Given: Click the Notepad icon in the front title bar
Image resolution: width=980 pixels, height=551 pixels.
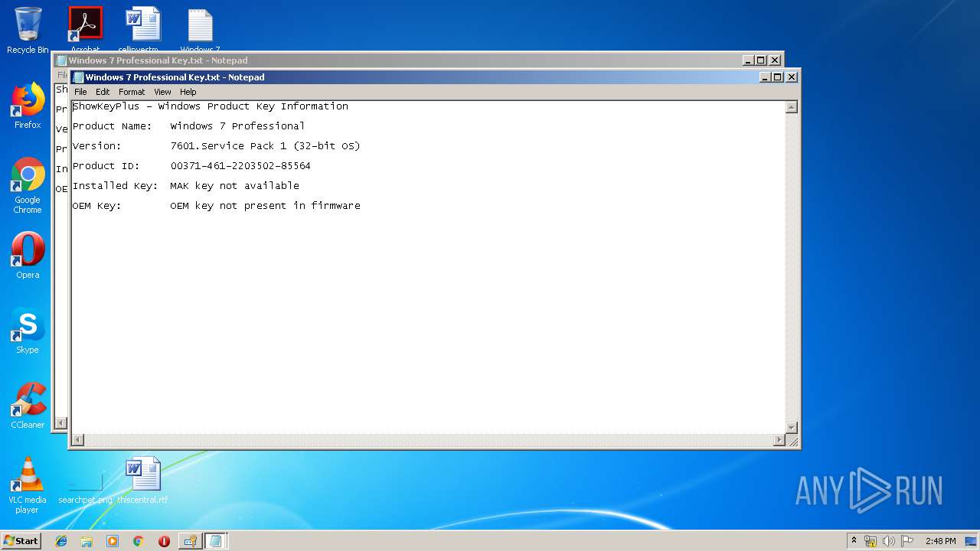Looking at the screenshot, I should coord(78,77).
